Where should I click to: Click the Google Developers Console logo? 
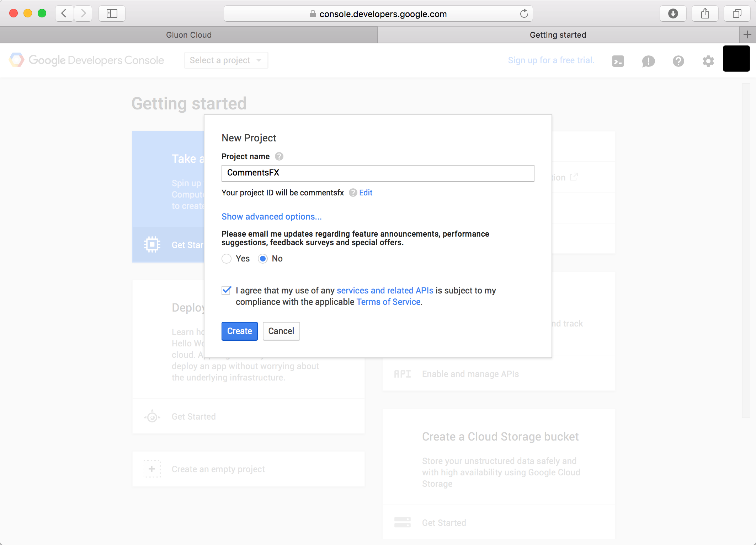(87, 60)
